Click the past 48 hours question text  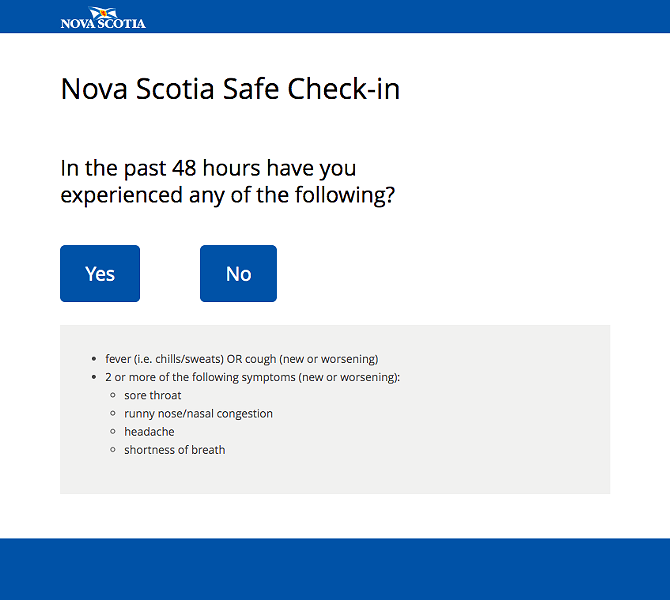(x=228, y=181)
